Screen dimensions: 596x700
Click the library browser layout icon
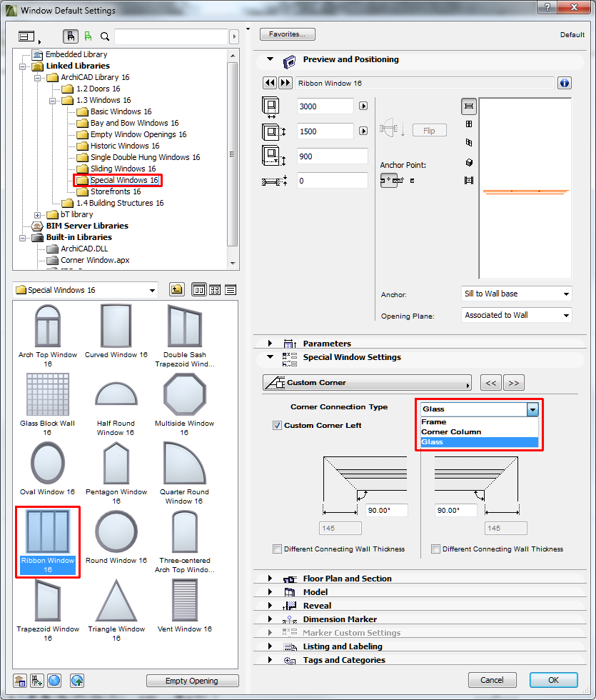pyautogui.click(x=27, y=36)
